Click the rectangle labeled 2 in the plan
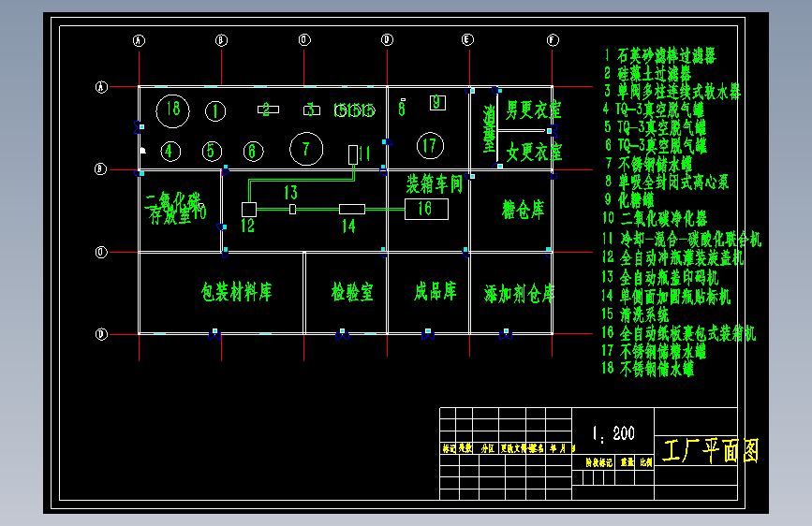Viewport: 812px width, 526px height. point(268,110)
